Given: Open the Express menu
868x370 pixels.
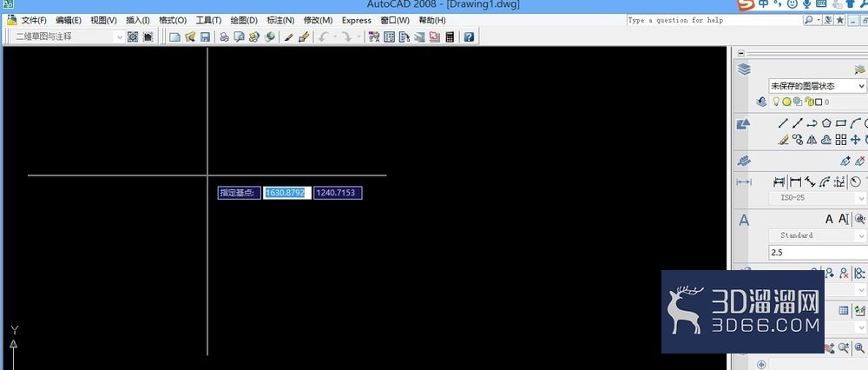Looking at the screenshot, I should coord(357,21).
